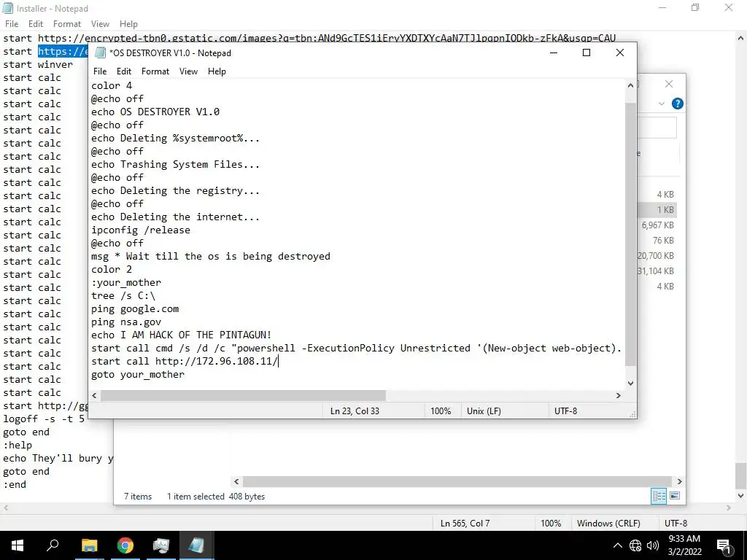Click the Installer Notepad scrollbar up arrow

(x=741, y=38)
